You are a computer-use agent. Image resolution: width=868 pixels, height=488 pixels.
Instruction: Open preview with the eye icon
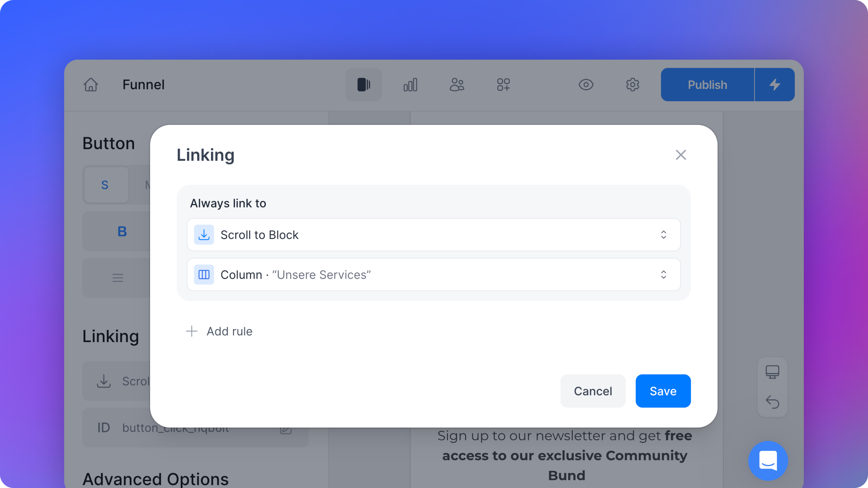coord(586,84)
